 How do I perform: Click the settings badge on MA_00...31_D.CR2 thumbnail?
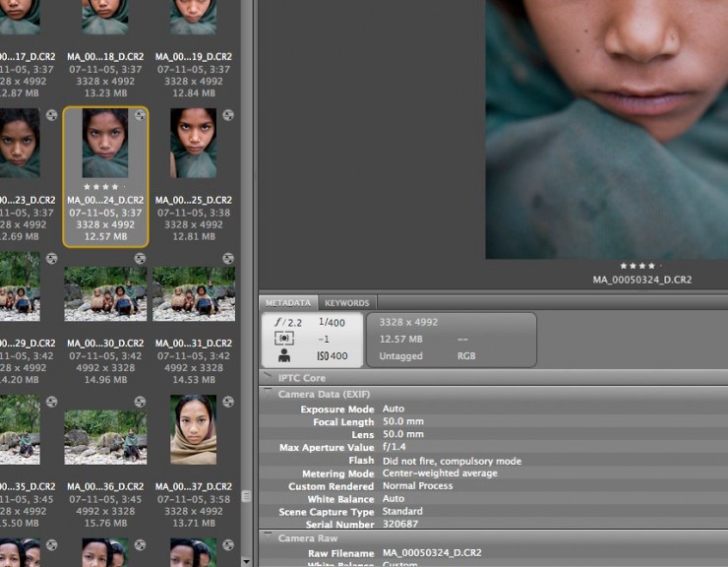228,259
